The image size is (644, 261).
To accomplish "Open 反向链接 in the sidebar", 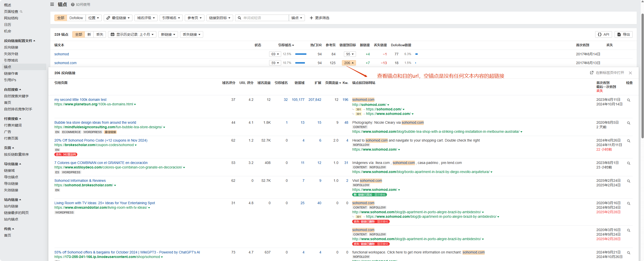I will [11, 47].
